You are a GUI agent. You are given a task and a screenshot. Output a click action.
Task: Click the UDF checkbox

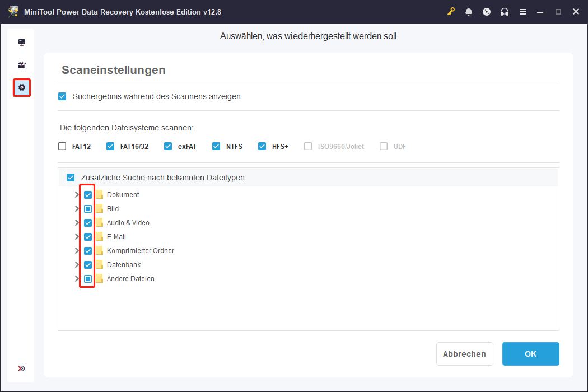click(x=384, y=146)
